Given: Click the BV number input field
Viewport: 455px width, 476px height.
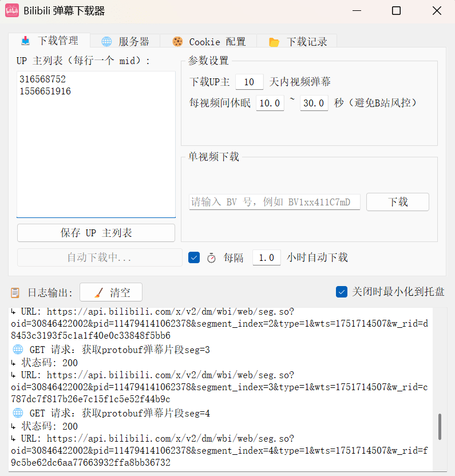Looking at the screenshot, I should coord(274,202).
